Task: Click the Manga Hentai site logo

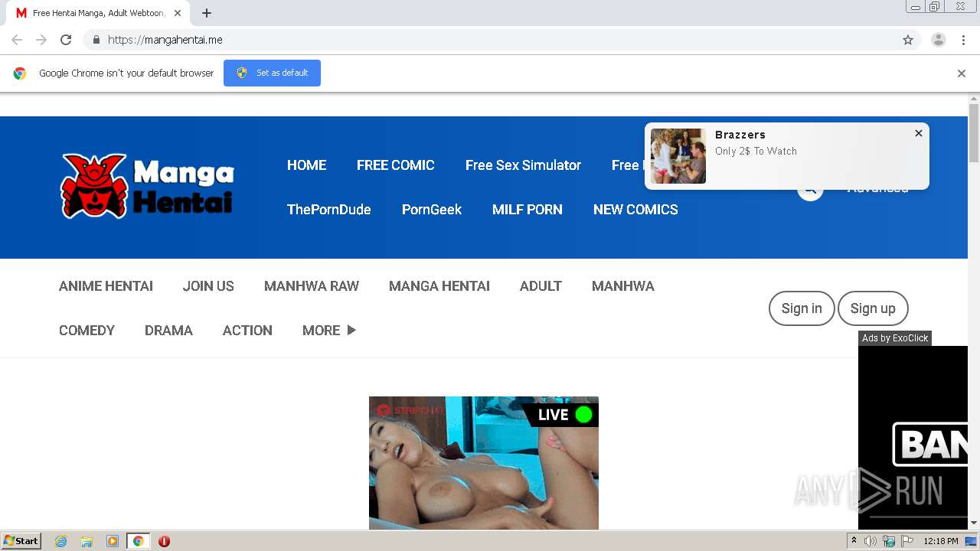Action: pos(147,186)
